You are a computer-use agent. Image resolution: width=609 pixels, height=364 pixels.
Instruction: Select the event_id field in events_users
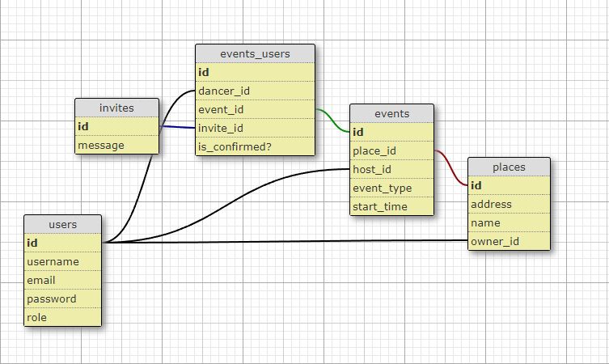(256, 109)
